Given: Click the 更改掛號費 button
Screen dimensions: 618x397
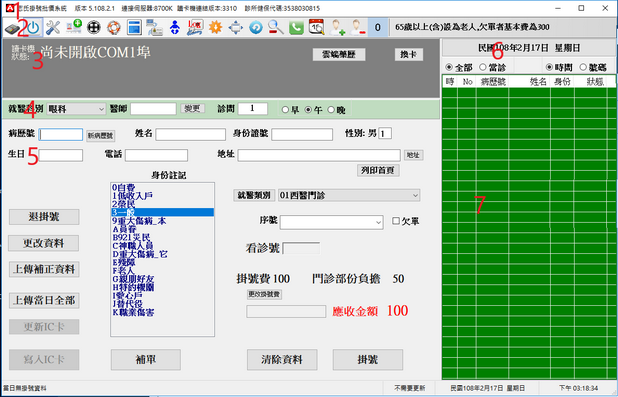Looking at the screenshot, I should pyautogui.click(x=264, y=294).
